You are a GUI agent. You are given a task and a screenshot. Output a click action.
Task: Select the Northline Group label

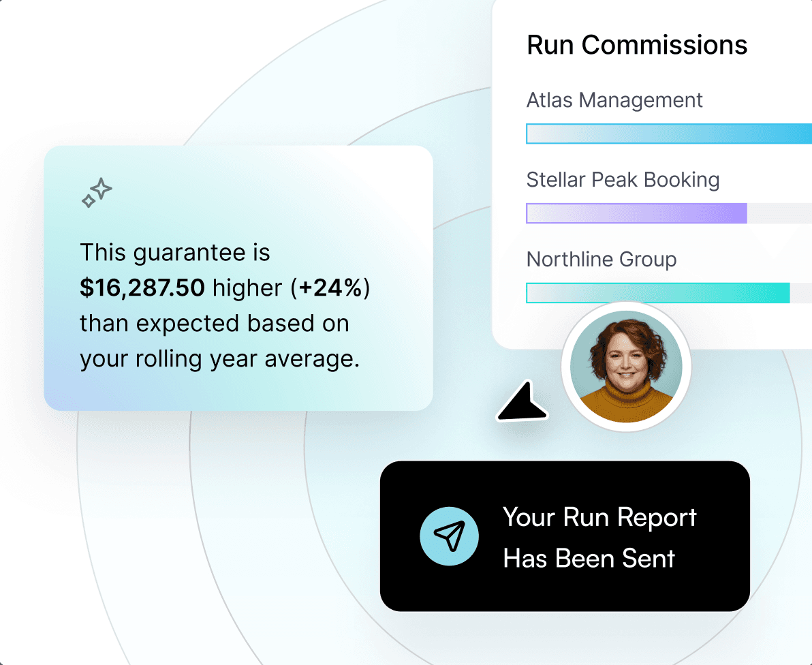602,260
